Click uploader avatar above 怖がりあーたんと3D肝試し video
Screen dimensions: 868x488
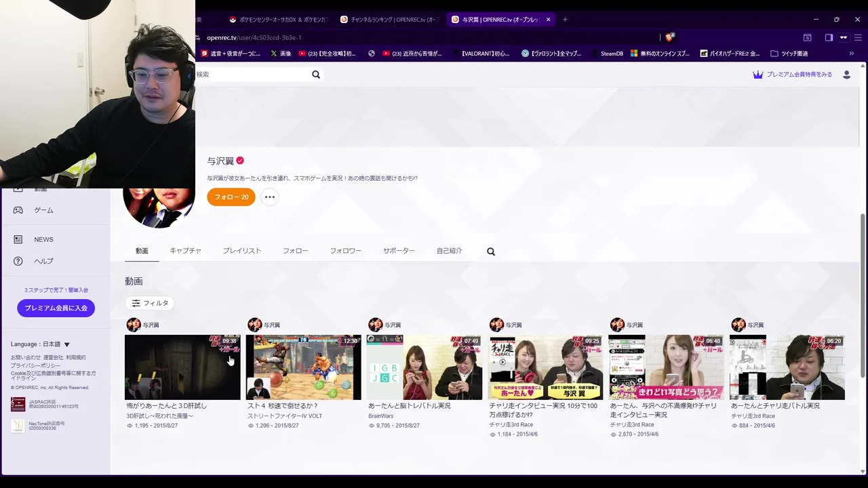point(134,325)
